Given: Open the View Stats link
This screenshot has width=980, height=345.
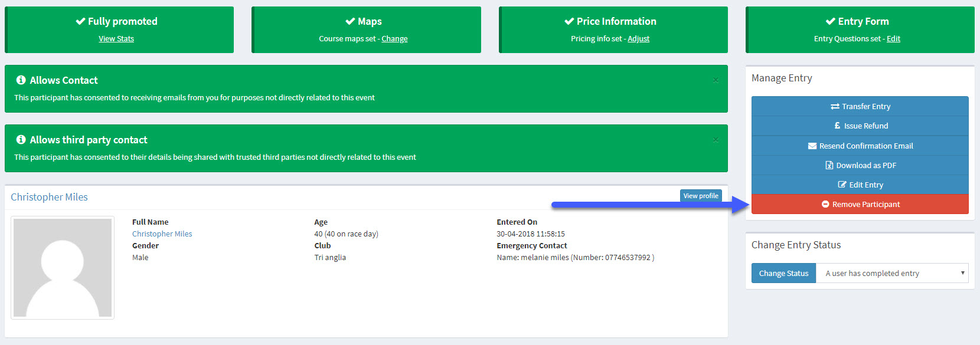Looking at the screenshot, I should point(116,39).
